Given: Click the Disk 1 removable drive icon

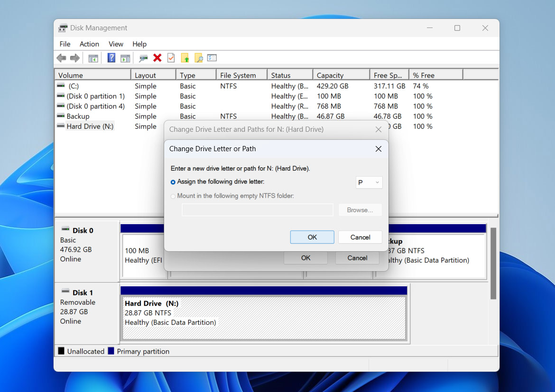Looking at the screenshot, I should coord(65,291).
